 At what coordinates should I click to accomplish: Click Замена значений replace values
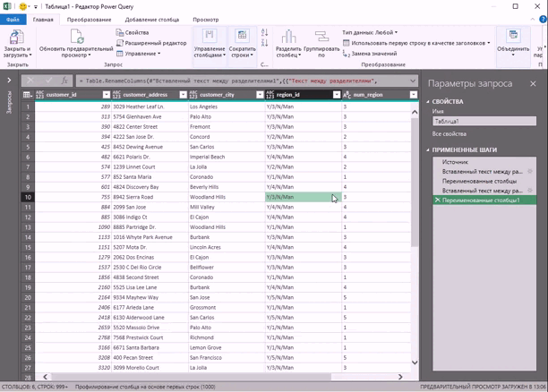click(370, 54)
